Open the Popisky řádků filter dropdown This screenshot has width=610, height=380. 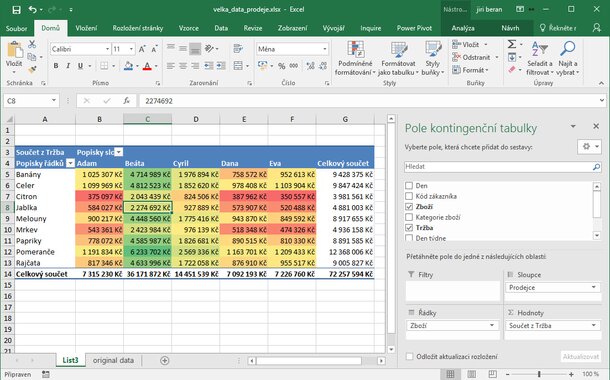(x=70, y=163)
